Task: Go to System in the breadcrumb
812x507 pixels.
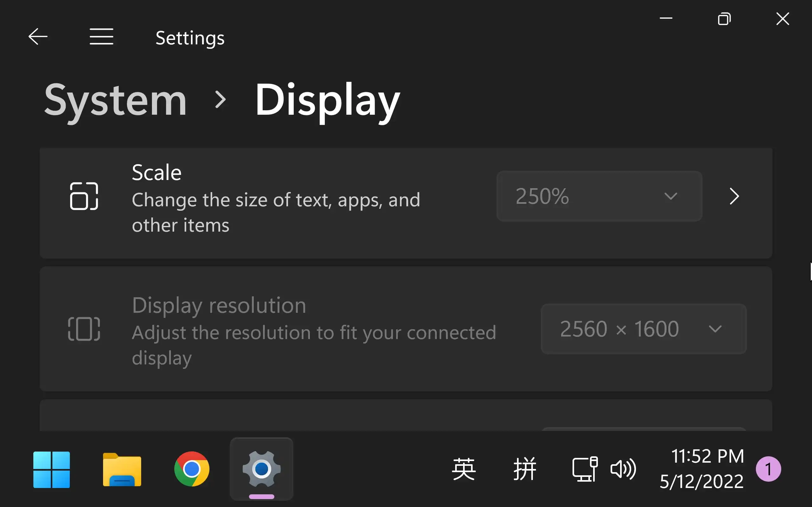Action: click(x=115, y=100)
